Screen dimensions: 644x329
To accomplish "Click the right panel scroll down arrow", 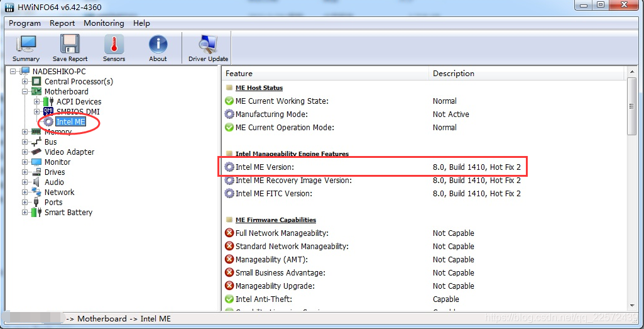I will point(632,306).
